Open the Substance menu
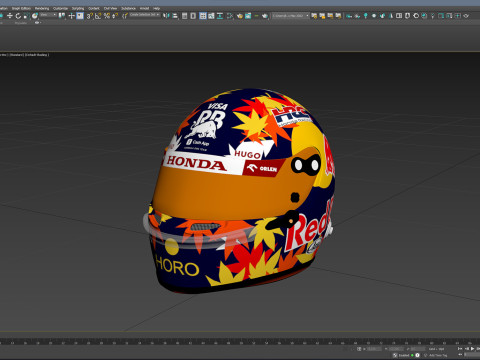The height and width of the screenshot is (360, 480). (128, 9)
